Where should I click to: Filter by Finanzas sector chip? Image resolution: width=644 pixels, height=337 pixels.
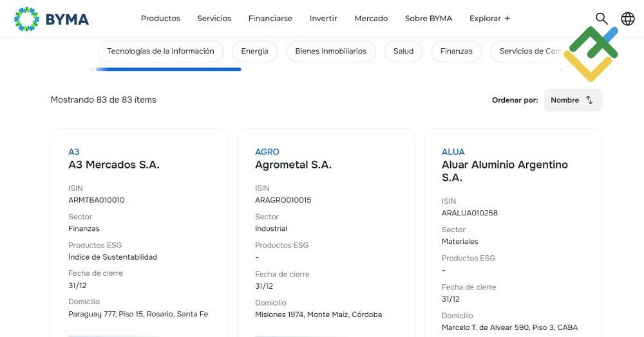tap(457, 51)
